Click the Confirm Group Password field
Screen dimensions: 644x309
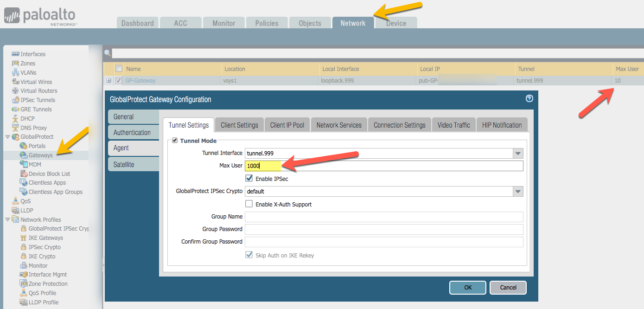coord(384,242)
